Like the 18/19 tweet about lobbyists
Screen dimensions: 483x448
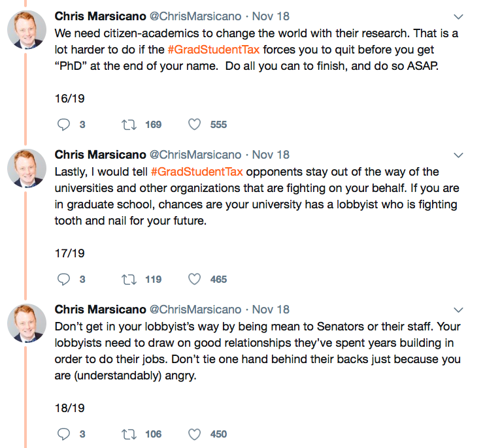tap(194, 434)
